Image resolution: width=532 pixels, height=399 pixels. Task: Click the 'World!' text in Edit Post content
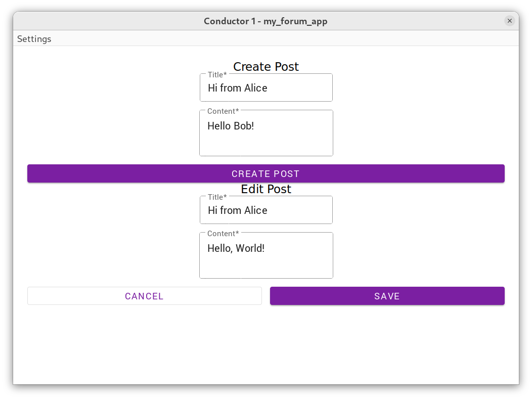click(x=250, y=248)
